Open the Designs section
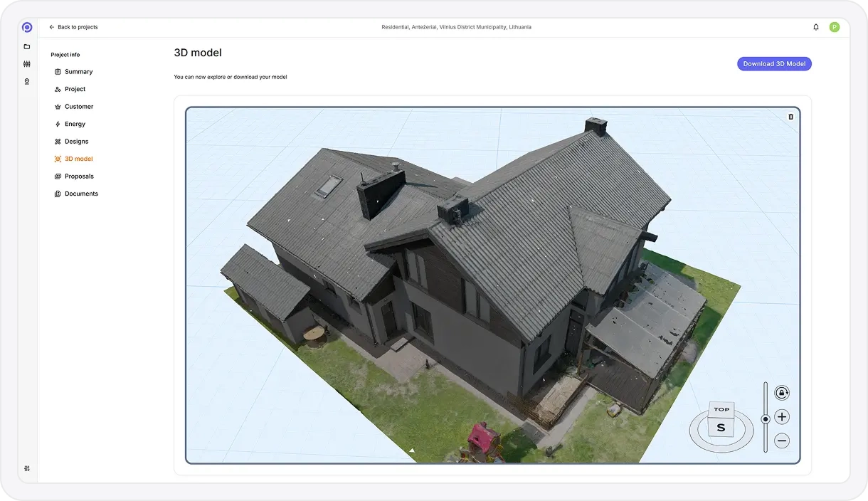The height and width of the screenshot is (501, 868). click(76, 142)
